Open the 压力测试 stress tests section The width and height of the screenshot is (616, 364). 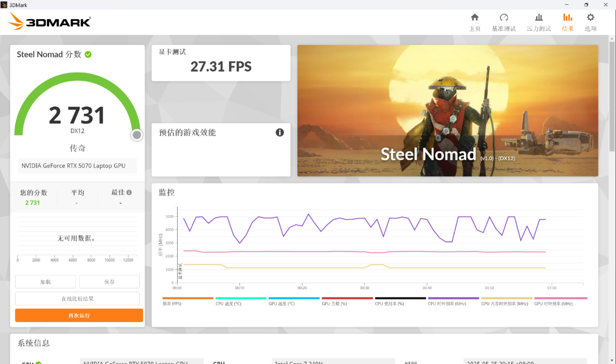539,22
